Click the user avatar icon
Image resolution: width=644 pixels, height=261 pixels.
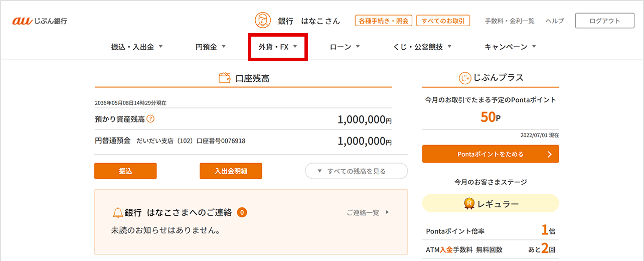pyautogui.click(x=262, y=21)
